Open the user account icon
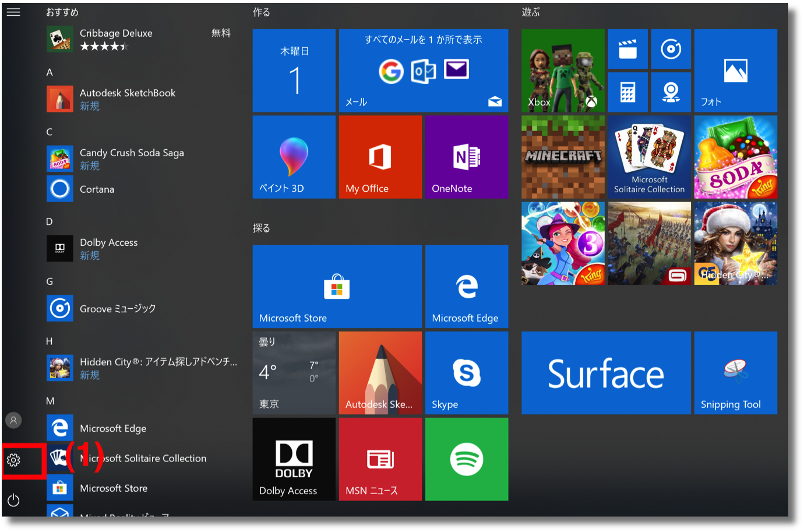The height and width of the screenshot is (532, 804). pyautogui.click(x=13, y=420)
